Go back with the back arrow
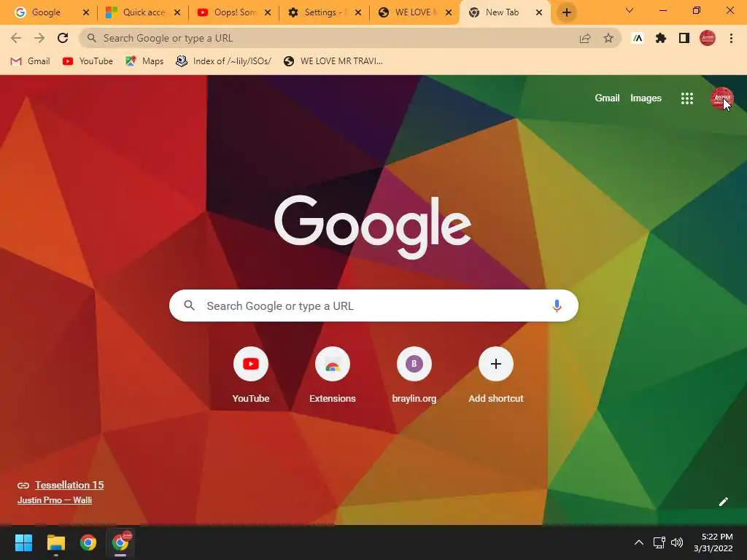This screenshot has width=747, height=560. 16,38
